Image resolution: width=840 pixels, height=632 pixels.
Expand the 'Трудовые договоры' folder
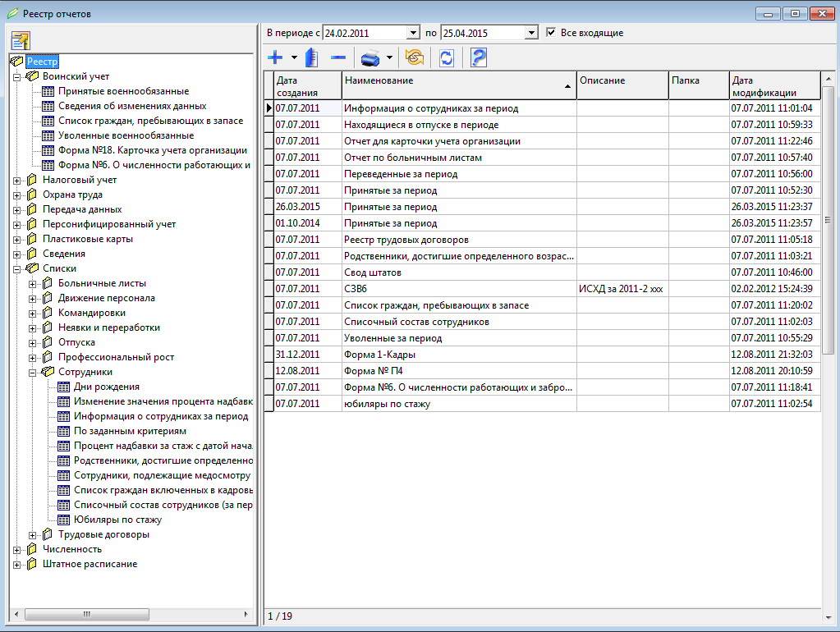tap(33, 535)
